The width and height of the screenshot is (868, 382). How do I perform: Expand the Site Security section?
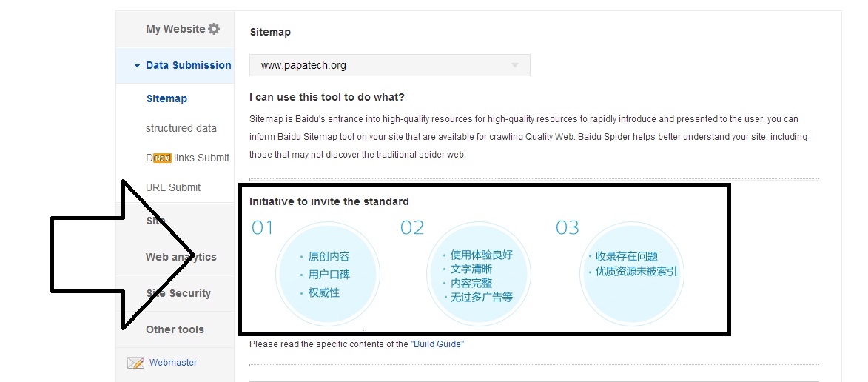tap(178, 293)
